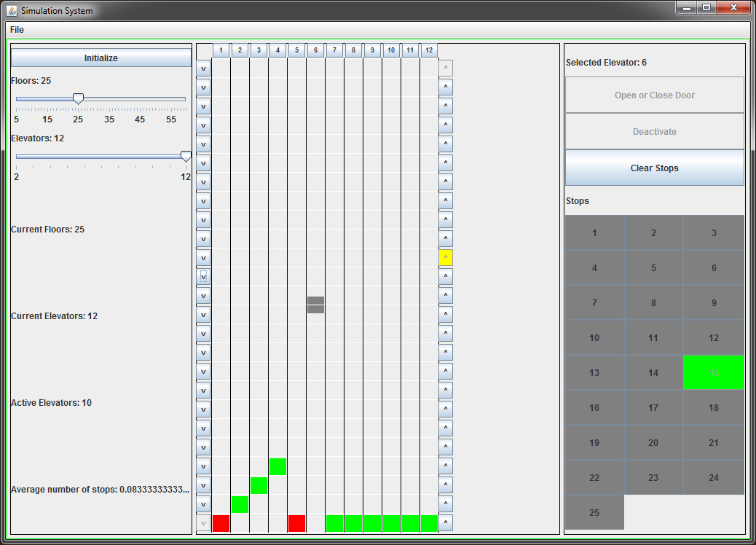Click the Floors slider thumb

78,99
